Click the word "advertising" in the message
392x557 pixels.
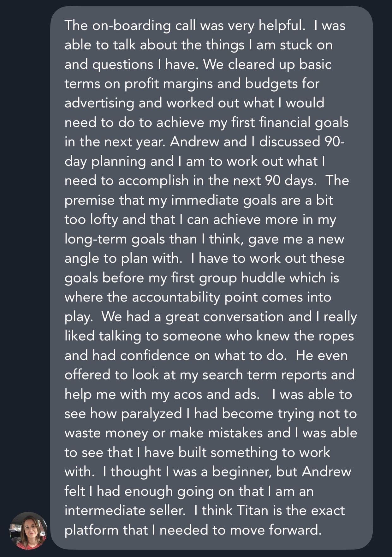(99, 103)
